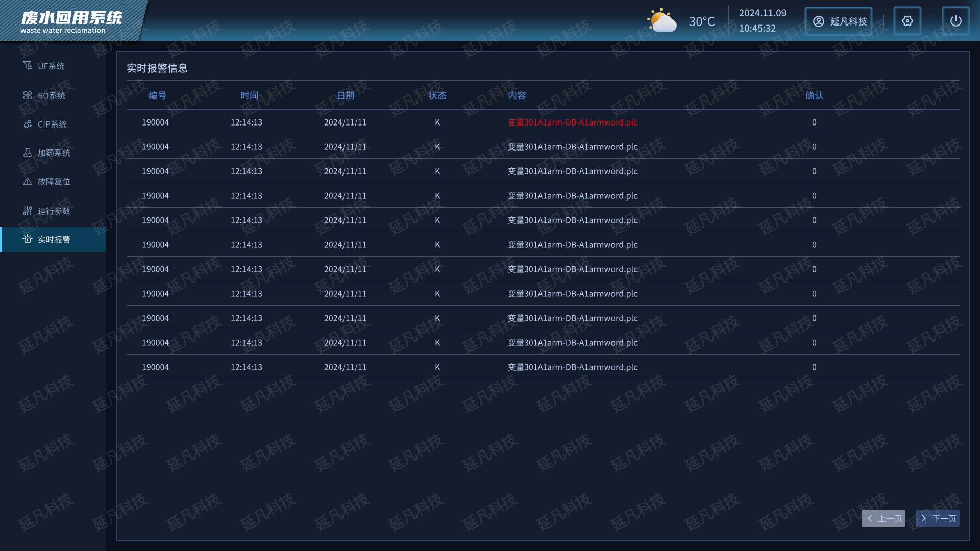Image resolution: width=980 pixels, height=551 pixels.
Task: Go to previous page with 上一页
Action: point(884,518)
